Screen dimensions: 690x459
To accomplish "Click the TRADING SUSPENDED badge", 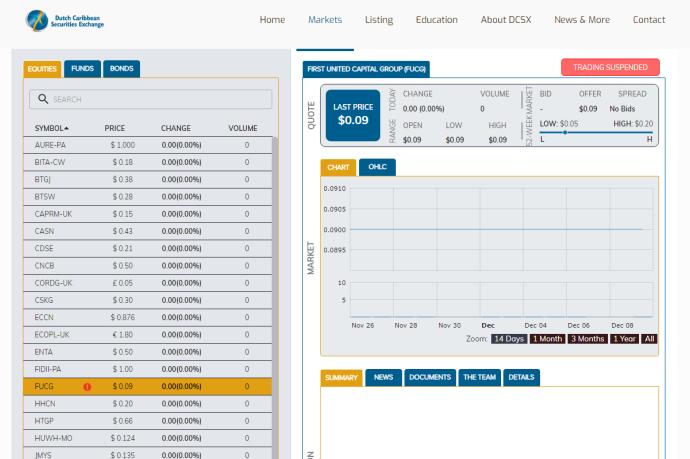I will click(x=610, y=67).
